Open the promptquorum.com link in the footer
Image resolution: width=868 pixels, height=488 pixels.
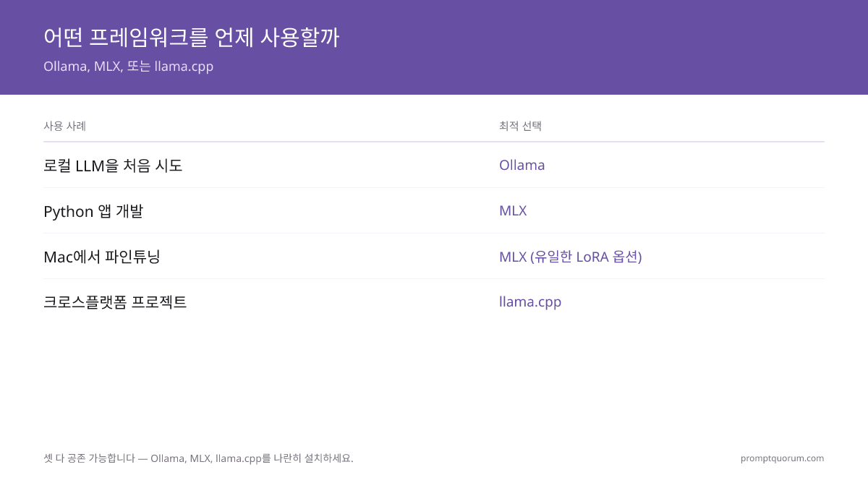point(782,458)
